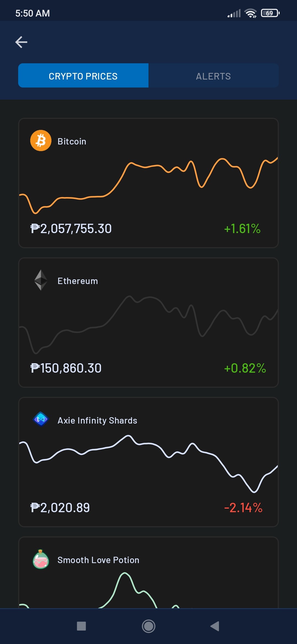Tap the Bitcoin price ₱2,057,755.30
The image size is (297, 644).
tap(71, 229)
